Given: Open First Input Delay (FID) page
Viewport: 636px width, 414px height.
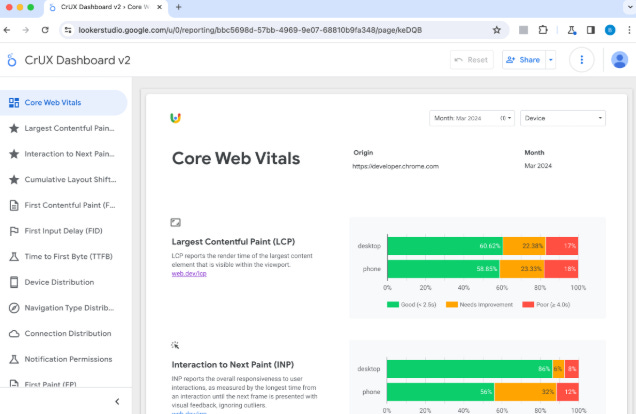Looking at the screenshot, I should (x=63, y=231).
